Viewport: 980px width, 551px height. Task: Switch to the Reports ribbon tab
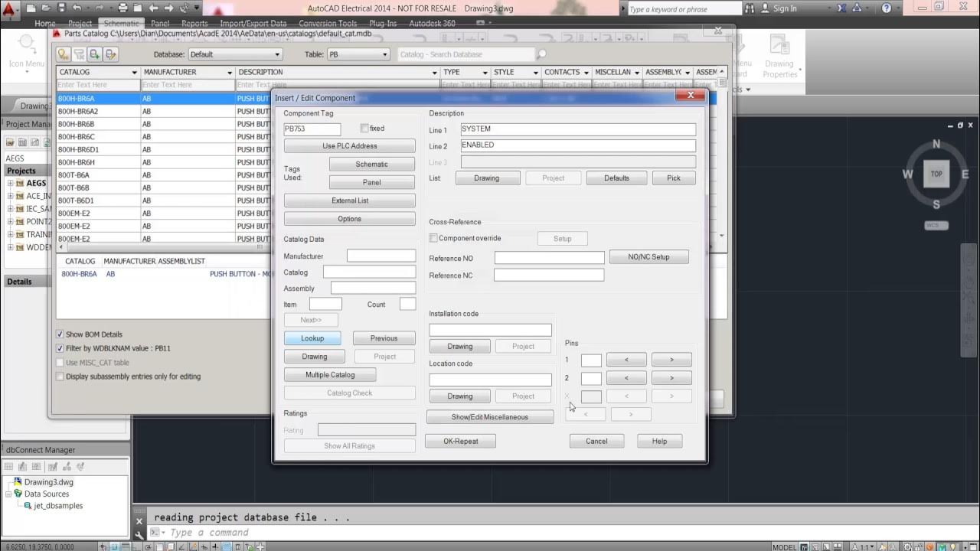pos(194,24)
